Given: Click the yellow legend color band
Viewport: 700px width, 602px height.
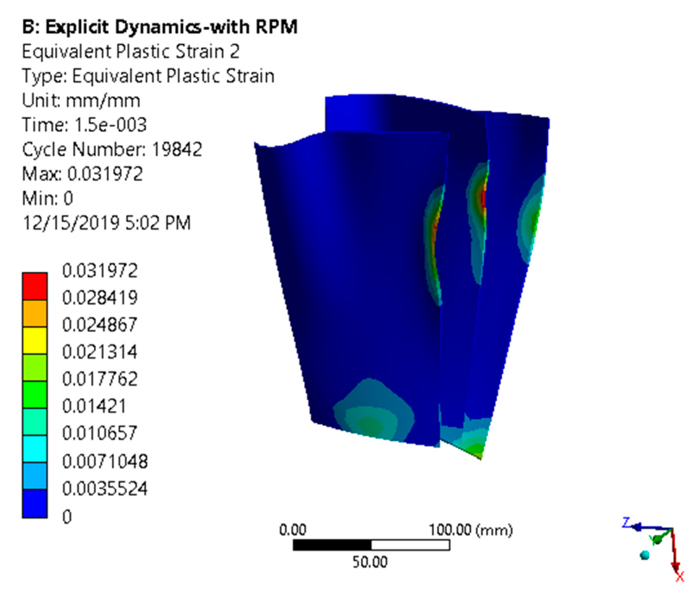Looking at the screenshot, I should 34,340.
